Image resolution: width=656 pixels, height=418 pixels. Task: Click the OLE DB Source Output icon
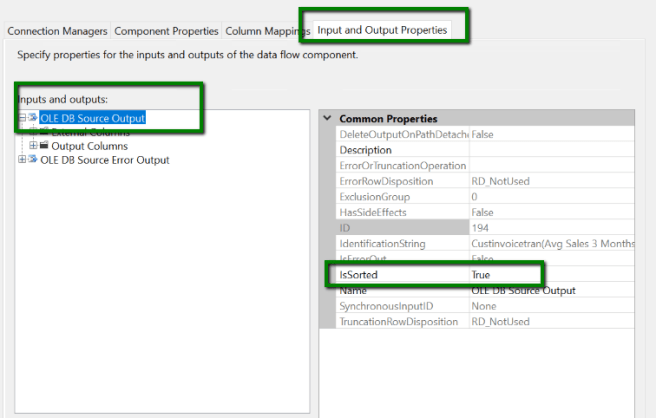pos(33,118)
